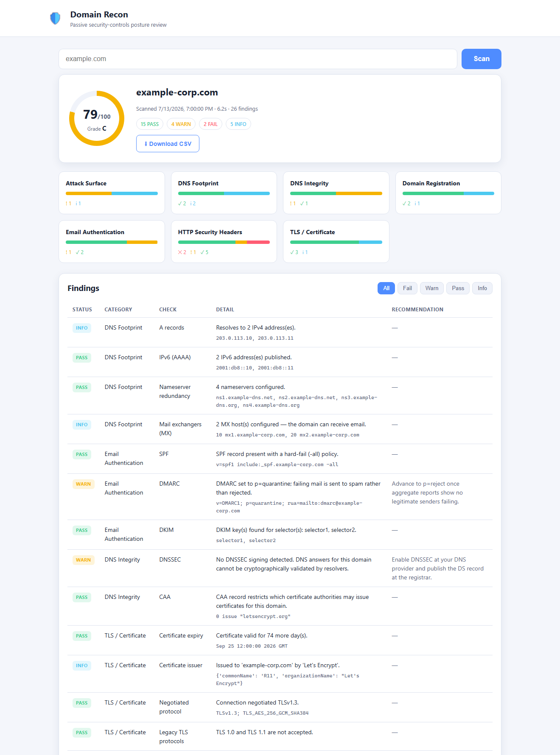This screenshot has width=560, height=755.
Task: Click the 'Negotiated protocol' check cell
Action: [174, 707]
